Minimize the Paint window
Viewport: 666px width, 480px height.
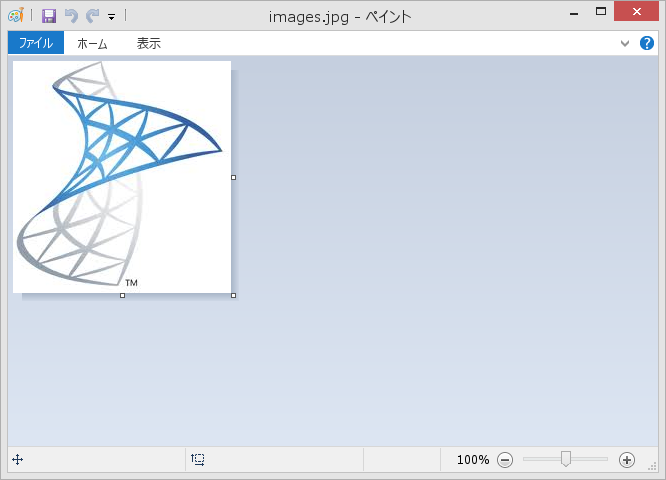pos(574,12)
